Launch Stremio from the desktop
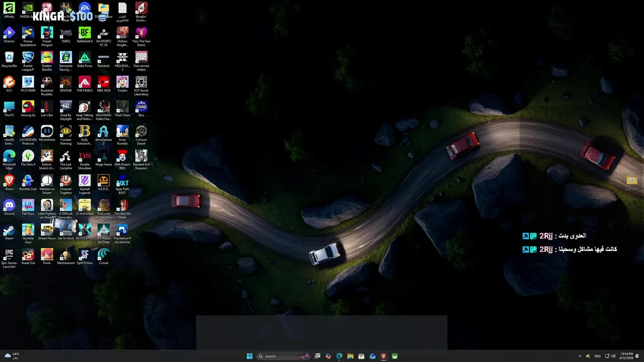 coord(9,35)
